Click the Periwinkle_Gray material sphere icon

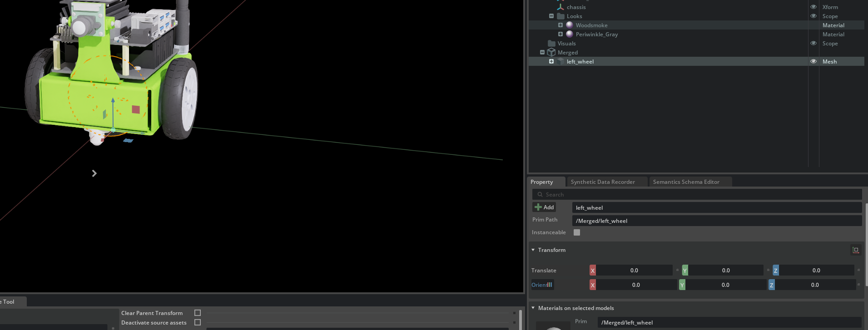pyautogui.click(x=570, y=34)
